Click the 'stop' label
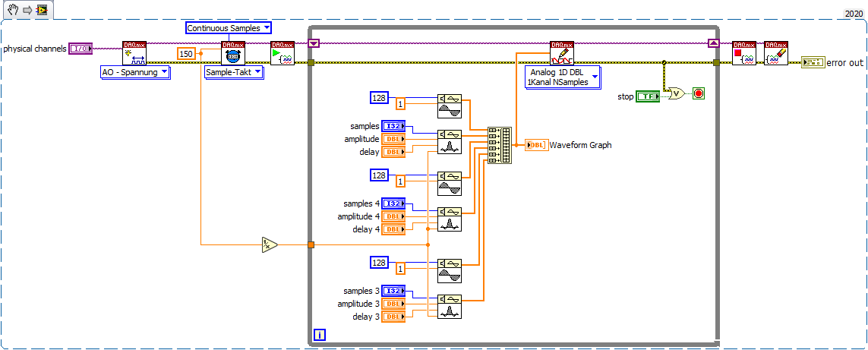868x350 pixels. pos(626,97)
